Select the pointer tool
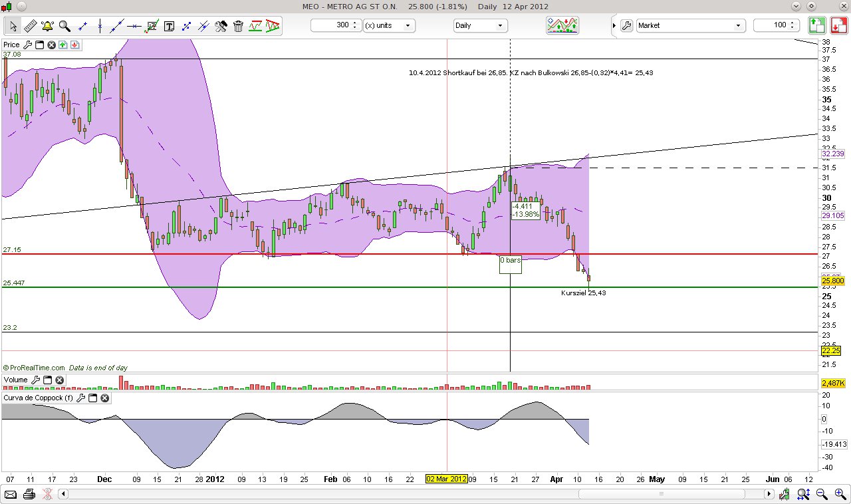The height and width of the screenshot is (504, 851). pos(12,25)
